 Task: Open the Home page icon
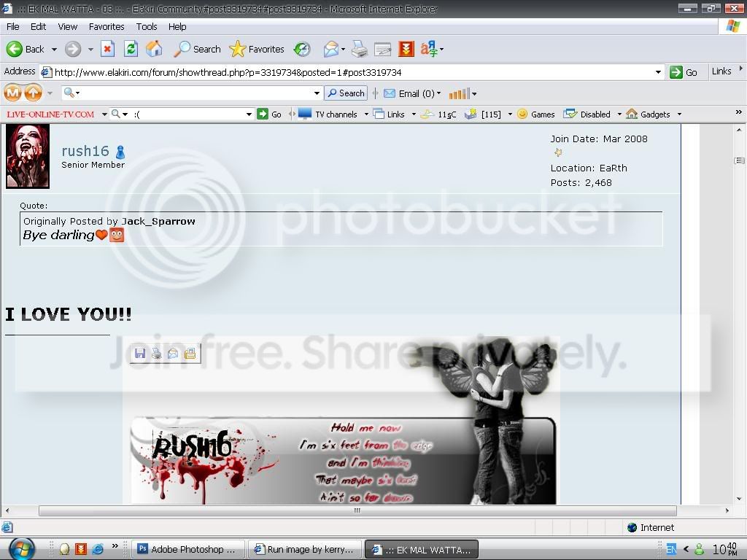[154, 49]
